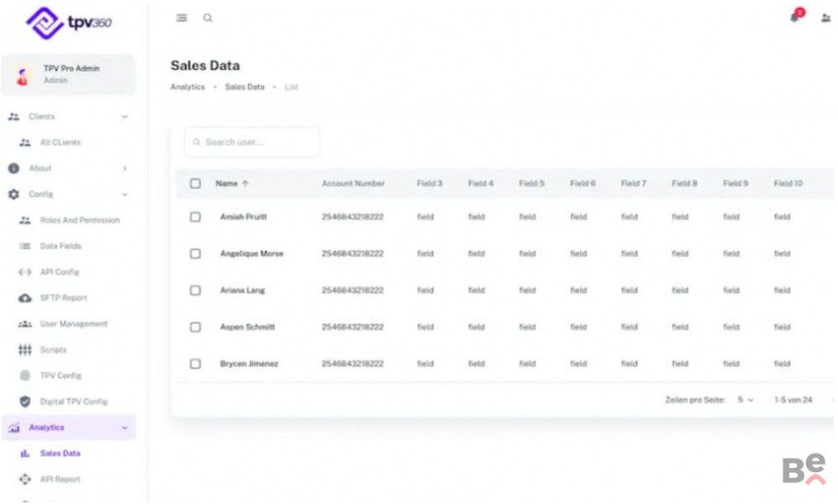
Task: Select the Brycen Jimenez row checkbox
Action: point(195,364)
